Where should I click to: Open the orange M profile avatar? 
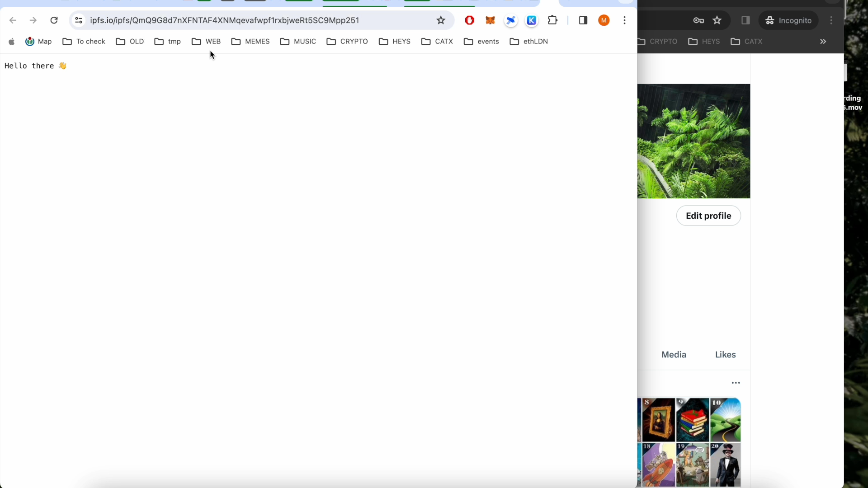pos(604,20)
